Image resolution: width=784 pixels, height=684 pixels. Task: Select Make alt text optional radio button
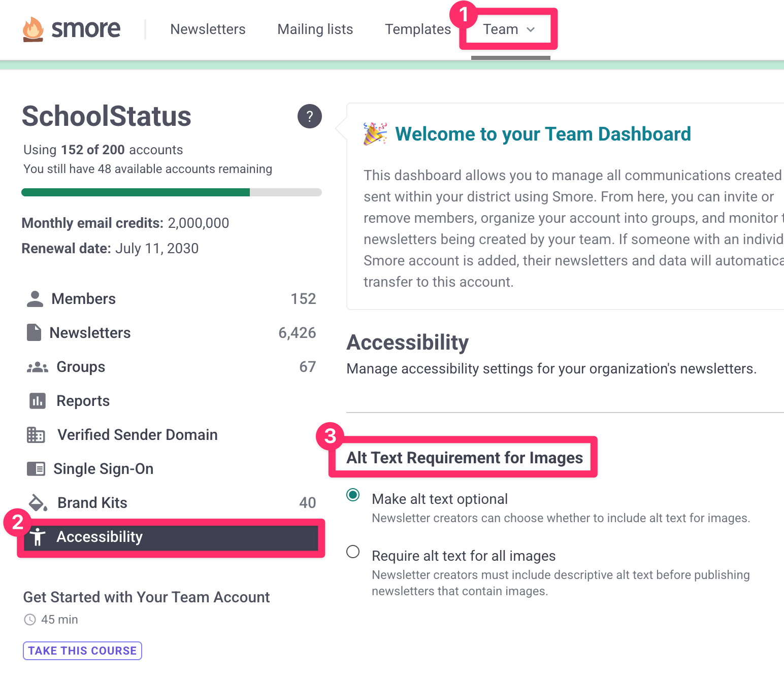point(353,495)
